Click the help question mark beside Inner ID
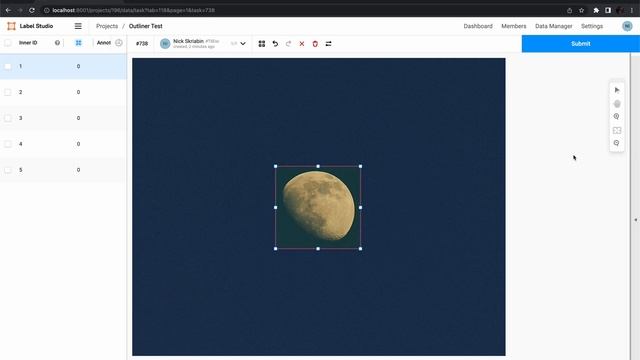The width and height of the screenshot is (640, 360). [x=57, y=43]
